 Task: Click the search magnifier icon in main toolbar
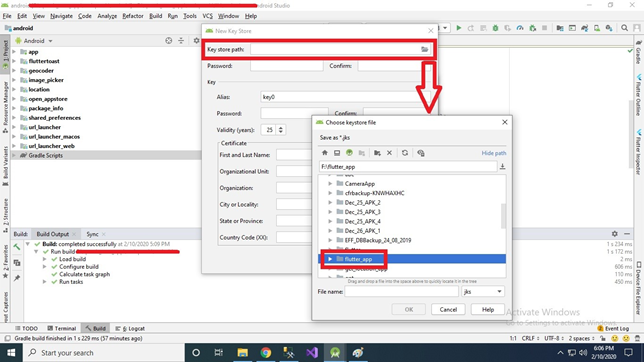tap(624, 28)
